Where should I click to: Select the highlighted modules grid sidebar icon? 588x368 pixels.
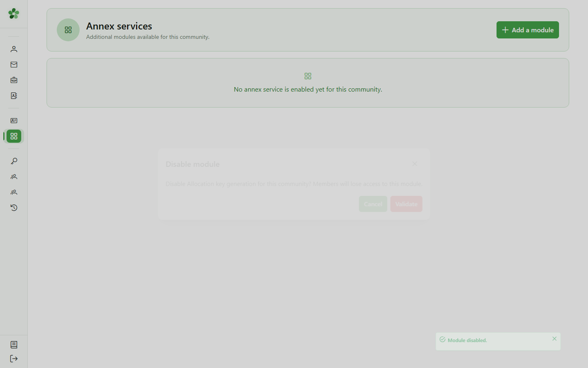click(14, 136)
